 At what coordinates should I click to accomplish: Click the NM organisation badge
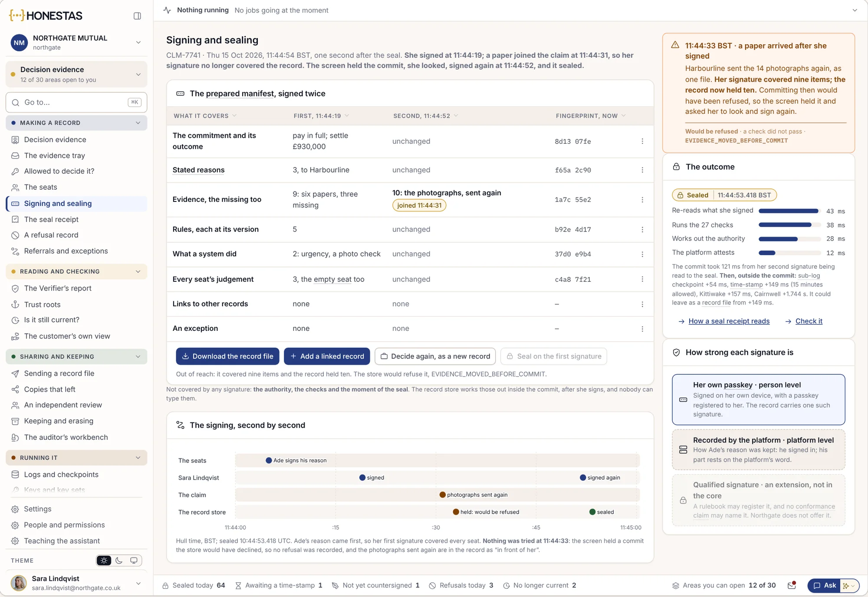19,43
